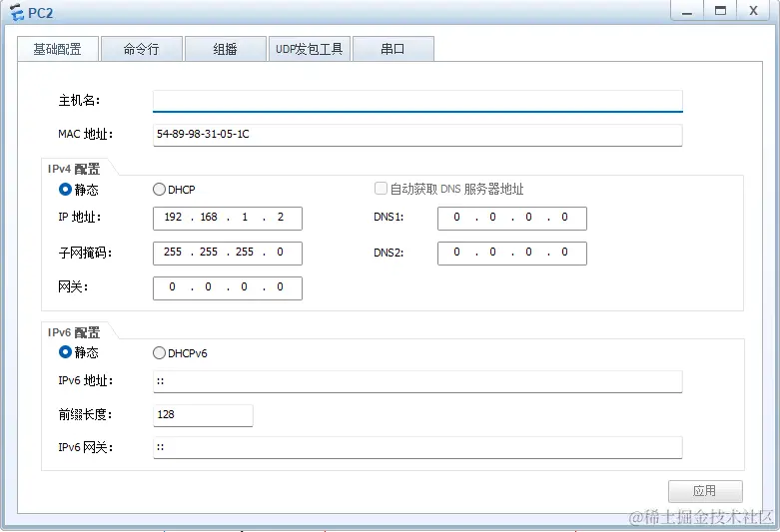Click the MAC 地址 field
Screen dimensions: 780x532
click(417, 135)
